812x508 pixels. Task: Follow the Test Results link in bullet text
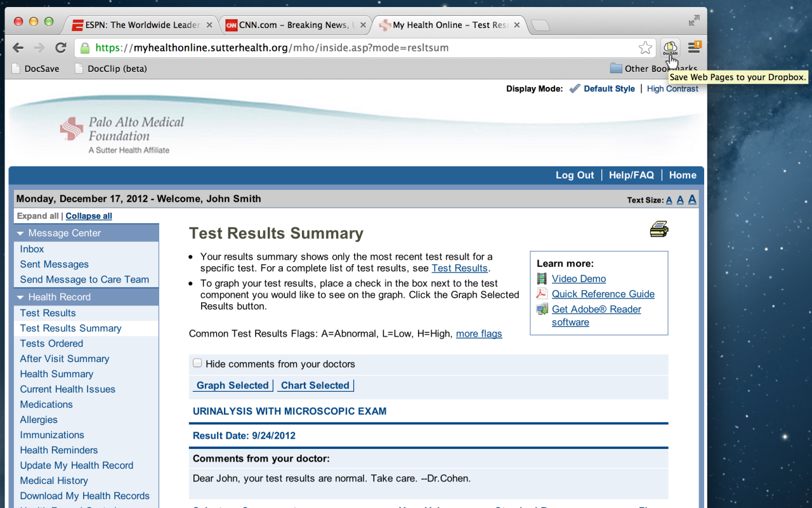point(459,268)
